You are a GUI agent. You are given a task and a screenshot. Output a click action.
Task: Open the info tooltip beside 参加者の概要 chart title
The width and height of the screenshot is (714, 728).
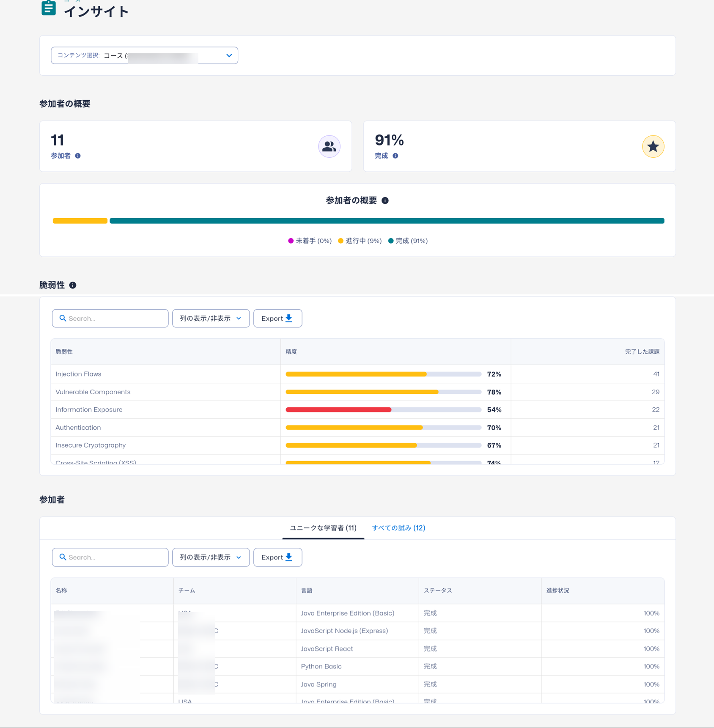[x=385, y=201]
